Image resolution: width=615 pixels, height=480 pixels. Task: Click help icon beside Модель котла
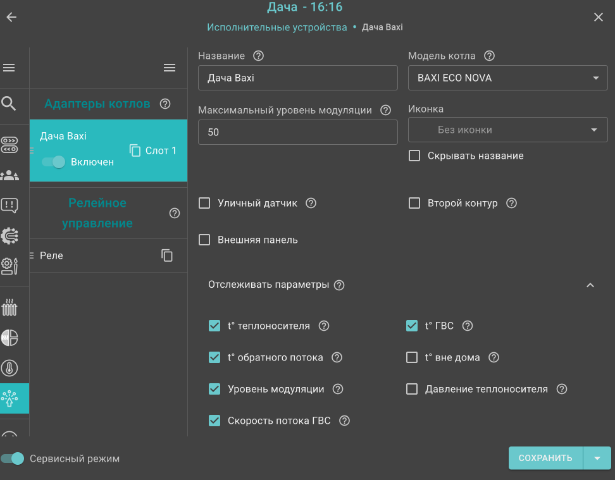tap(489, 56)
